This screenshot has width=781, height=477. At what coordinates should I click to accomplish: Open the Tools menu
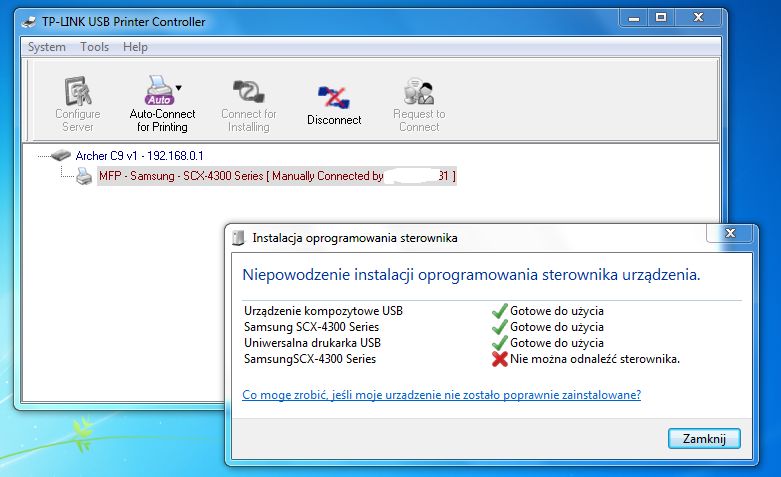click(95, 47)
